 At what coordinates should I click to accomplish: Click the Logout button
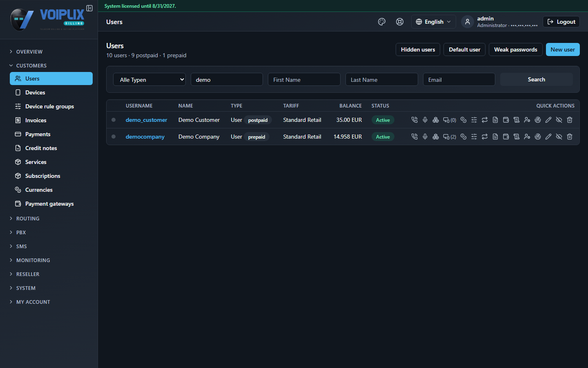(x=561, y=22)
